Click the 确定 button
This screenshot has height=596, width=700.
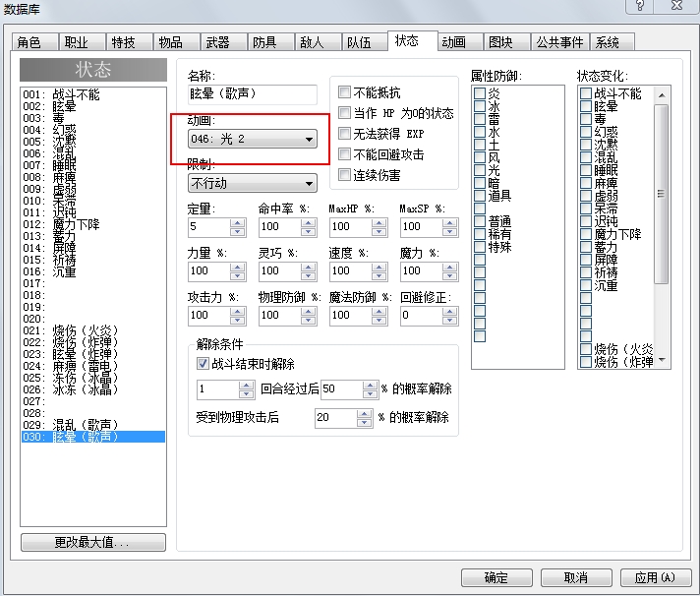click(x=496, y=577)
